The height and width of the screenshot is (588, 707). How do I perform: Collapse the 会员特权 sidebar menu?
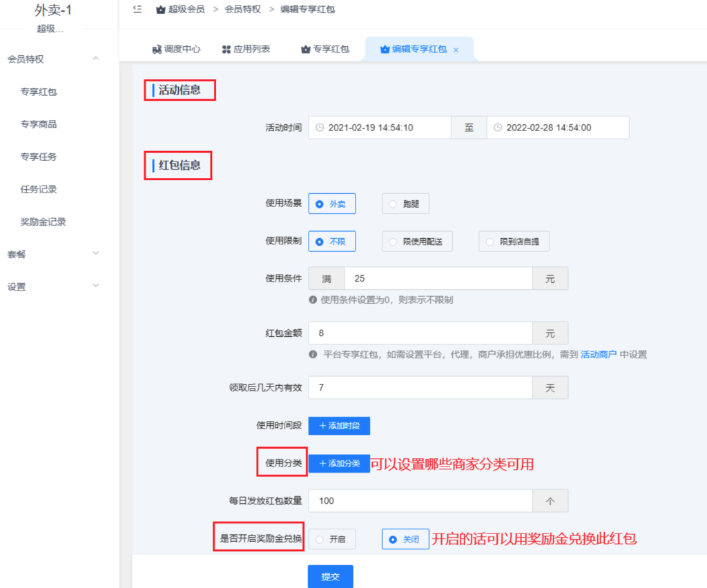click(95, 59)
